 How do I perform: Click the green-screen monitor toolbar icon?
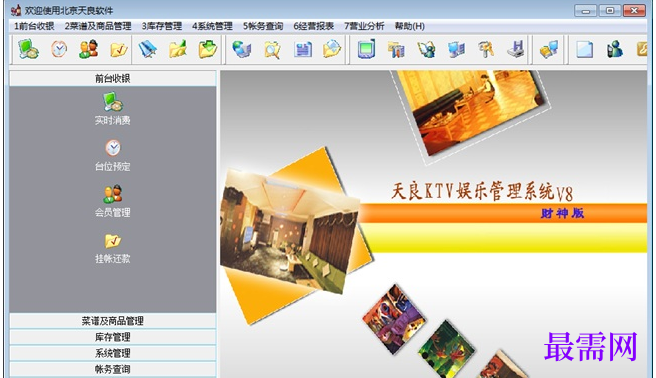click(x=366, y=49)
